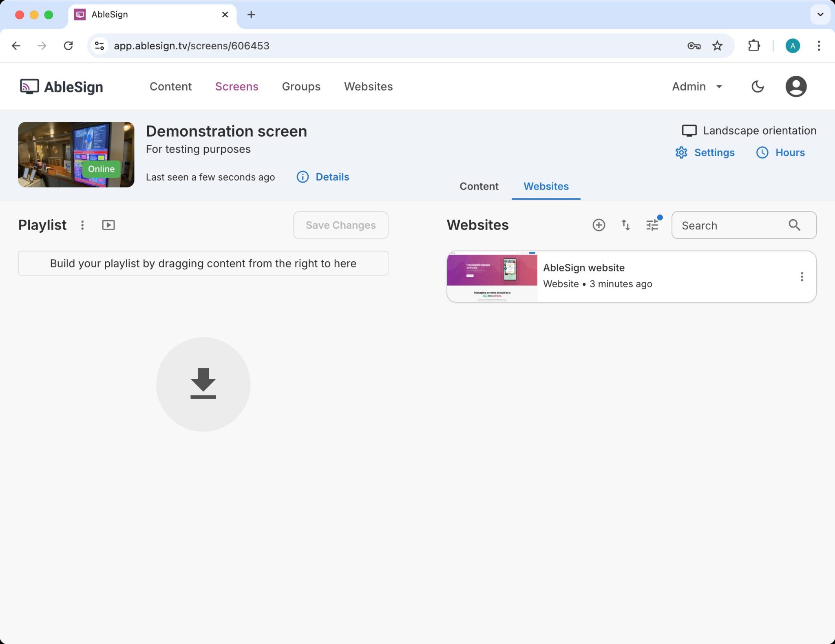835x644 pixels.
Task: Click the 'AbleSign website' card title
Action: (583, 268)
